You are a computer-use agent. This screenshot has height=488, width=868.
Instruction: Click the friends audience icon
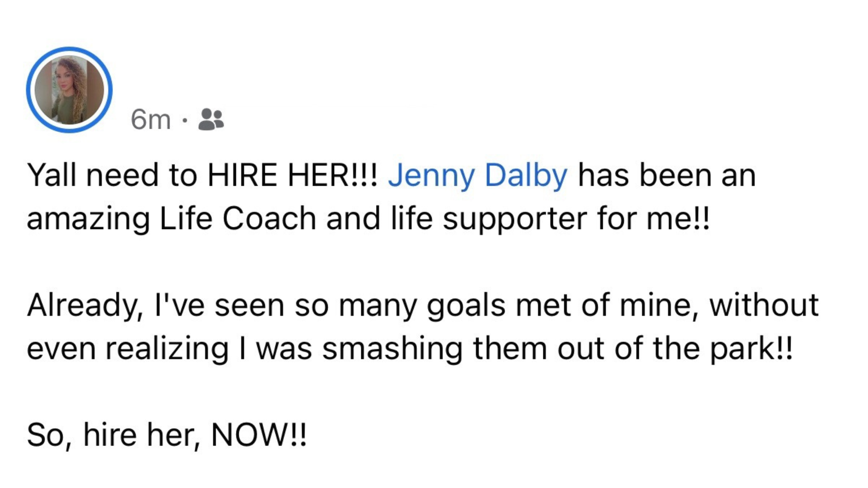click(211, 120)
